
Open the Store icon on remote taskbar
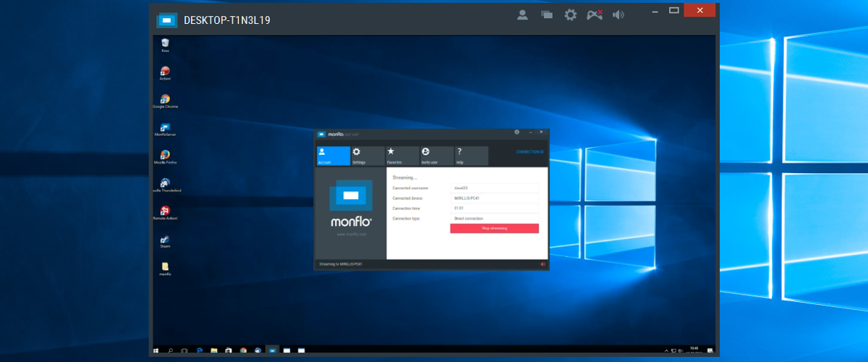[229, 350]
